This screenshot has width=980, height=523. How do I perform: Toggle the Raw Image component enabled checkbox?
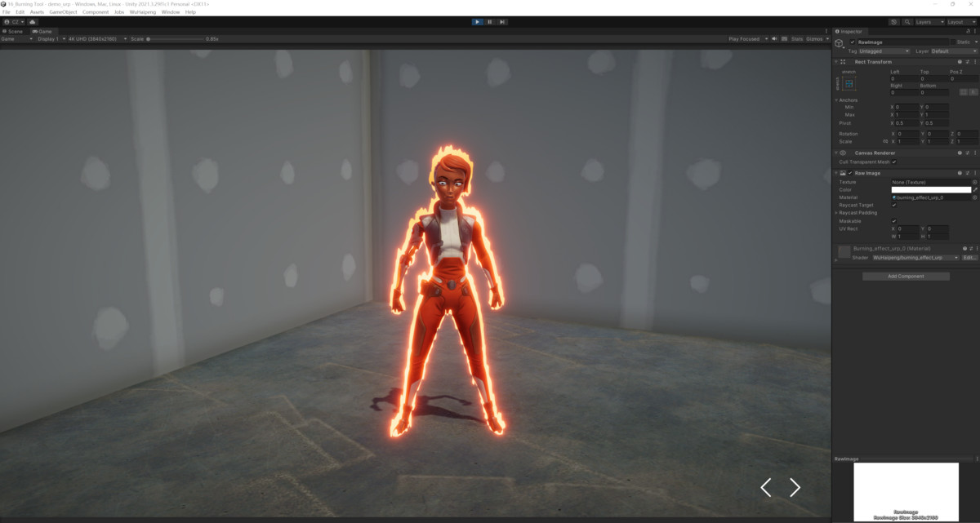point(850,173)
